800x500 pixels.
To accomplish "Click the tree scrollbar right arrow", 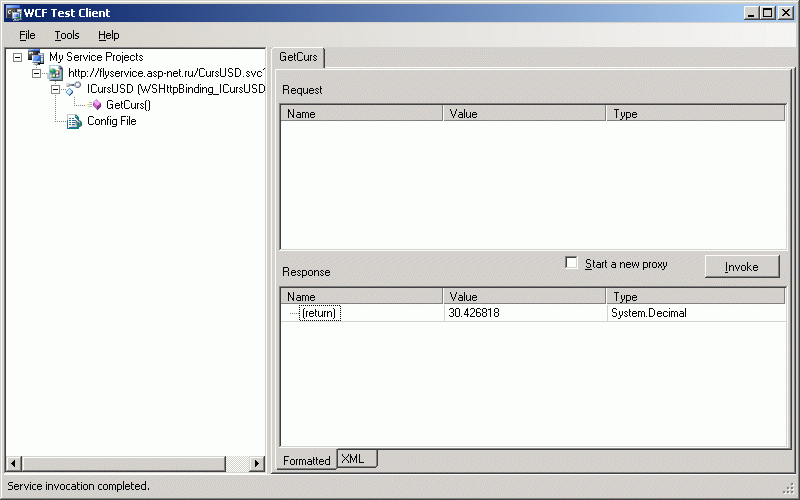I will 257,463.
